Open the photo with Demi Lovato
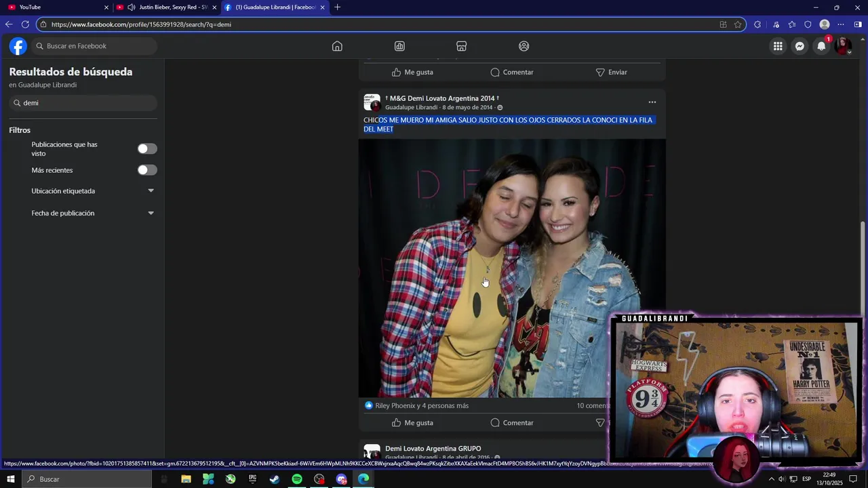 512,268
